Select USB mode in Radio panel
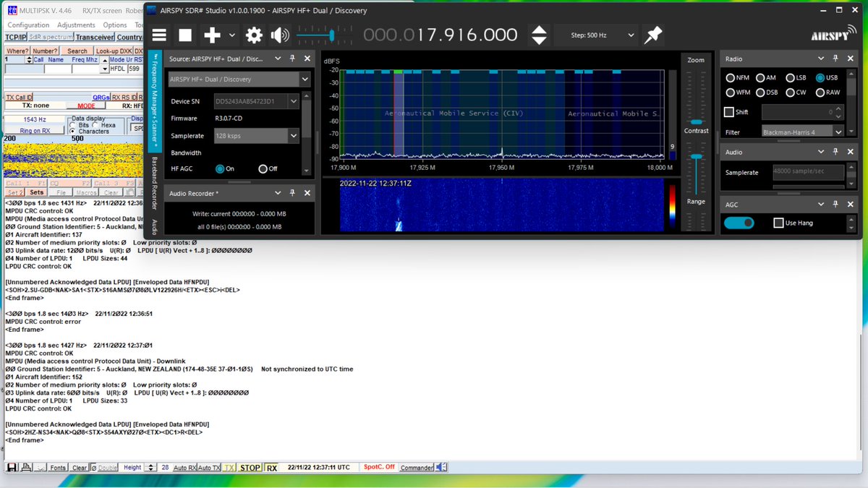This screenshot has width=868, height=488. tap(820, 78)
